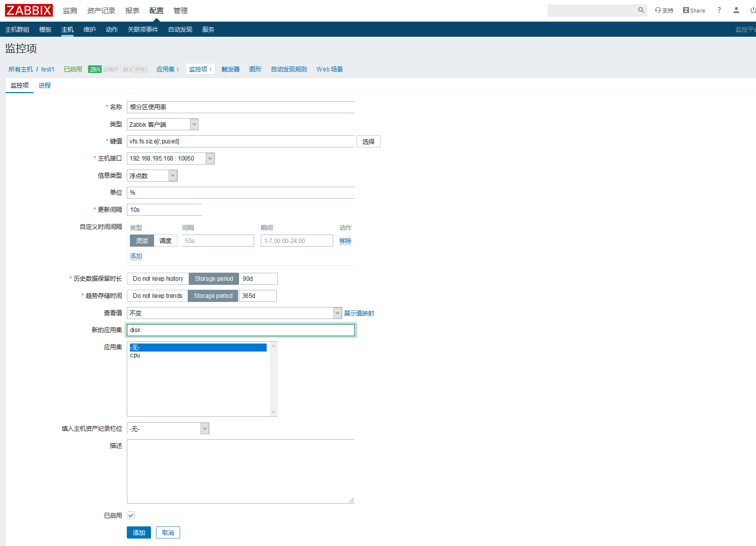756x546 pixels.
Task: Go to 维护 submenu
Action: 90,30
